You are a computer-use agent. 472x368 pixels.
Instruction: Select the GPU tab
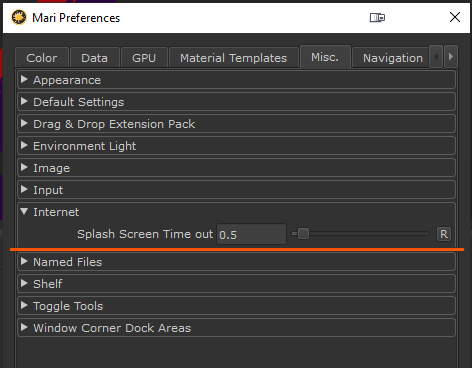144,58
